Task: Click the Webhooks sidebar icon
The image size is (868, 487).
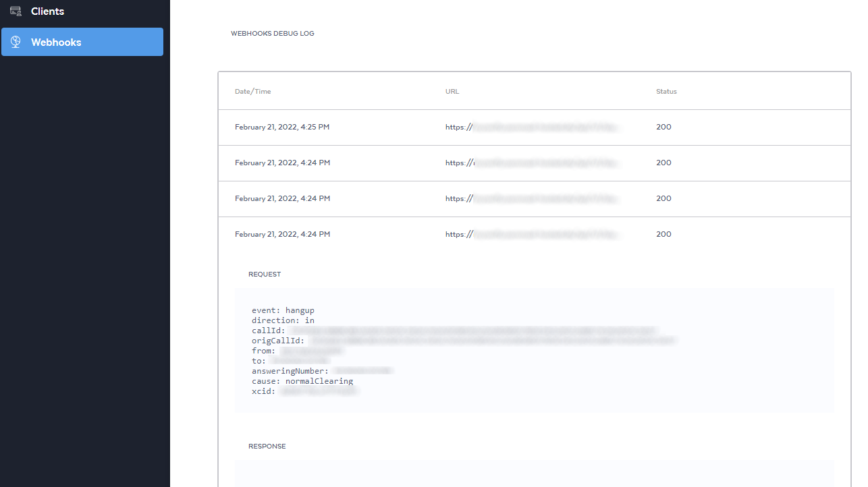Action: pos(16,42)
